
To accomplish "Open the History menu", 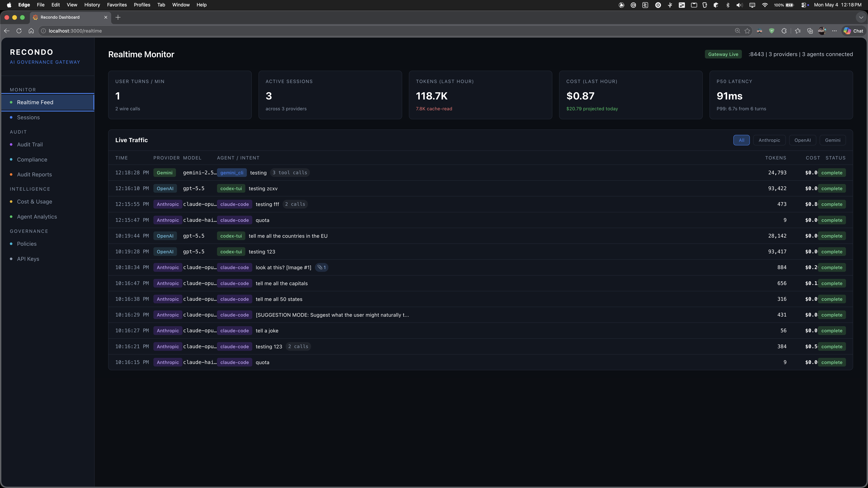I will click(92, 5).
